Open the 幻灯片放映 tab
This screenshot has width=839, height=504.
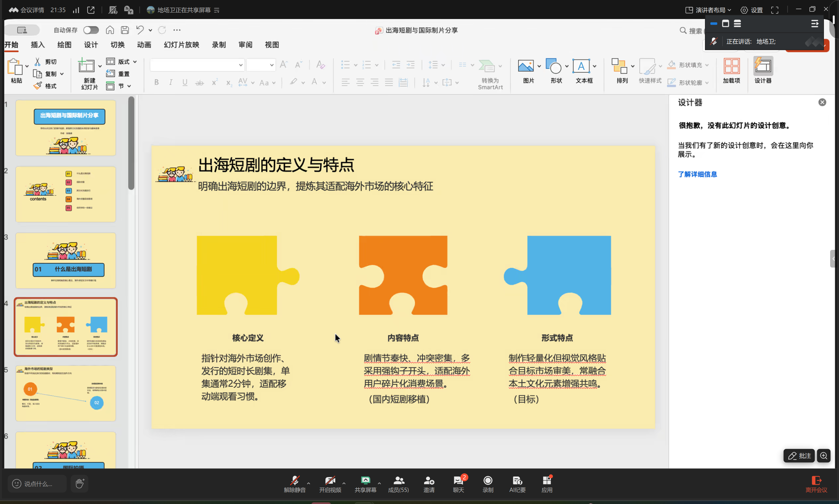(181, 45)
